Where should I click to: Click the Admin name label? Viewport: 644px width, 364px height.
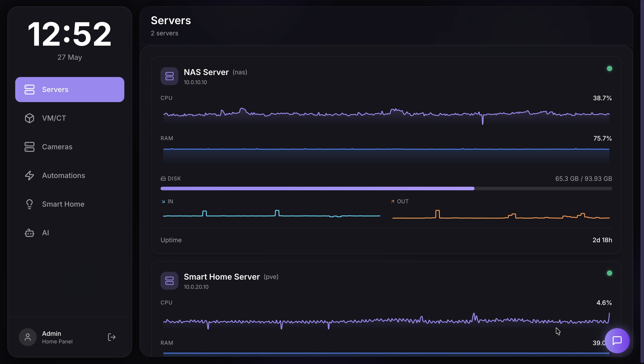pyautogui.click(x=51, y=334)
